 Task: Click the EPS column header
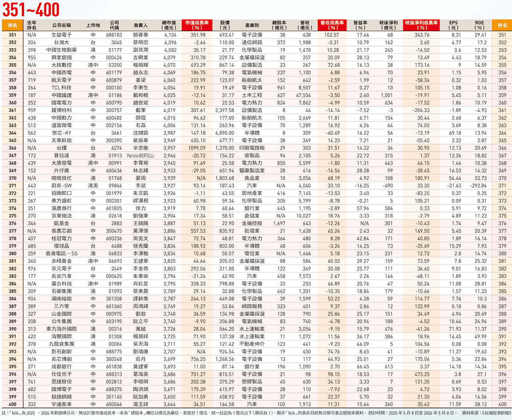pos(453,25)
